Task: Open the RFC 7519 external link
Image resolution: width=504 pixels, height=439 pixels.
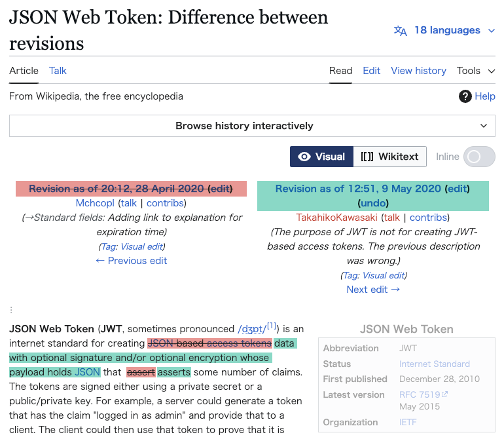Action: coord(423,394)
